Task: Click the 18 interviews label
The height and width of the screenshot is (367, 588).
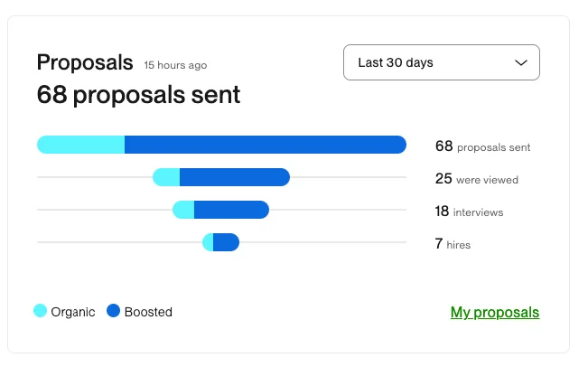Action: click(x=469, y=212)
